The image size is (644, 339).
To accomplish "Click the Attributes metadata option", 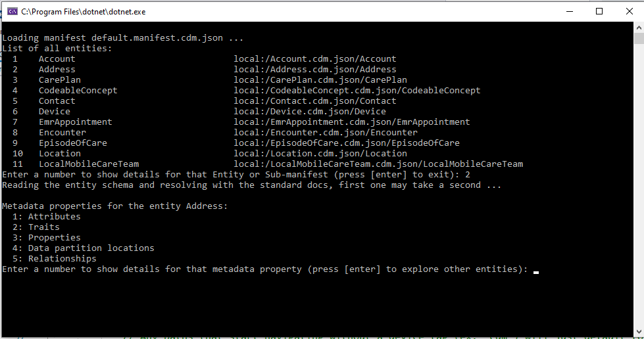I will click(x=54, y=217).
